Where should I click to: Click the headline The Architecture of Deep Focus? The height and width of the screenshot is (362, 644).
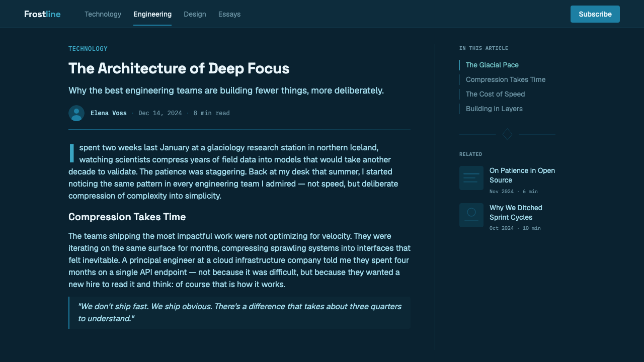pos(179,68)
